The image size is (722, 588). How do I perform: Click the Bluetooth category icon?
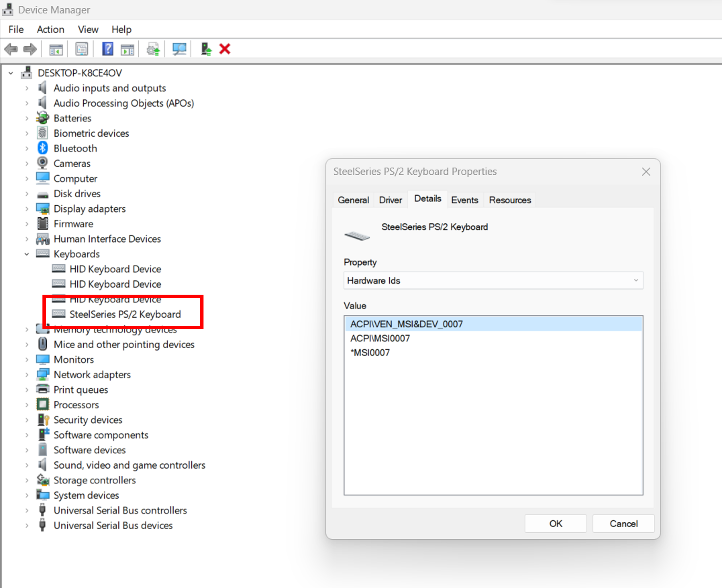(43, 148)
